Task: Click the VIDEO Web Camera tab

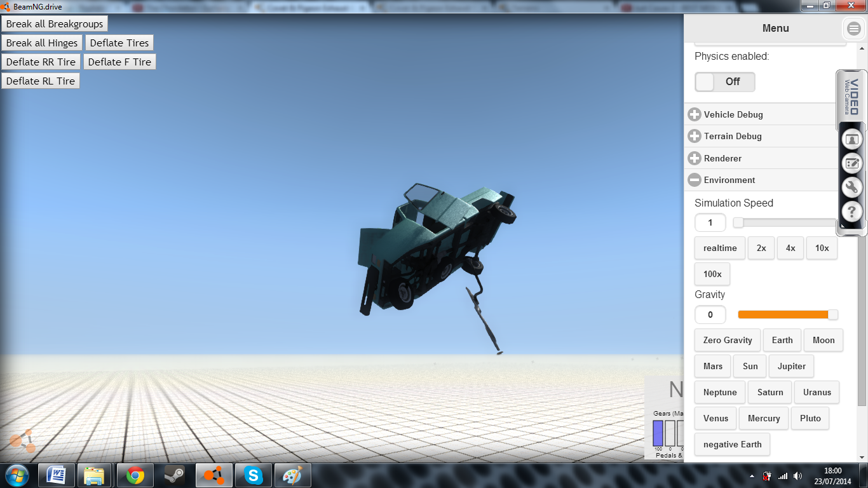Action: tap(851, 97)
